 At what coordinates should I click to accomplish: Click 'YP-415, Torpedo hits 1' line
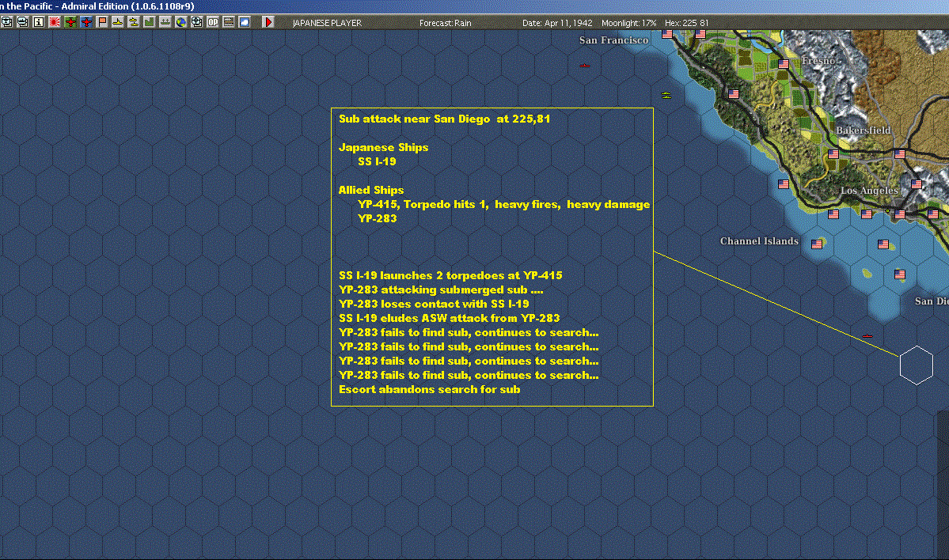coord(503,204)
